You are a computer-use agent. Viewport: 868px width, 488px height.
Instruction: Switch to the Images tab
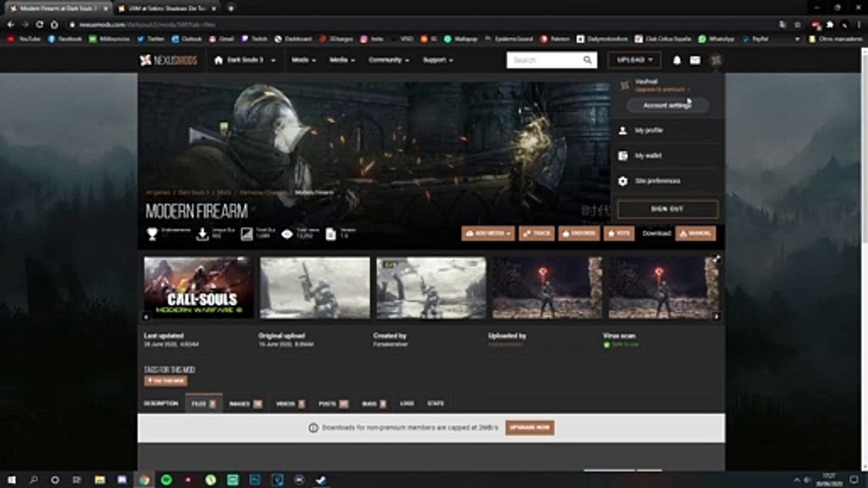pyautogui.click(x=245, y=404)
